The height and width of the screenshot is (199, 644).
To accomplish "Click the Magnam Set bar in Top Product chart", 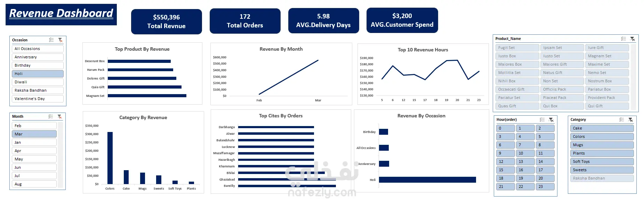I will (147, 96).
